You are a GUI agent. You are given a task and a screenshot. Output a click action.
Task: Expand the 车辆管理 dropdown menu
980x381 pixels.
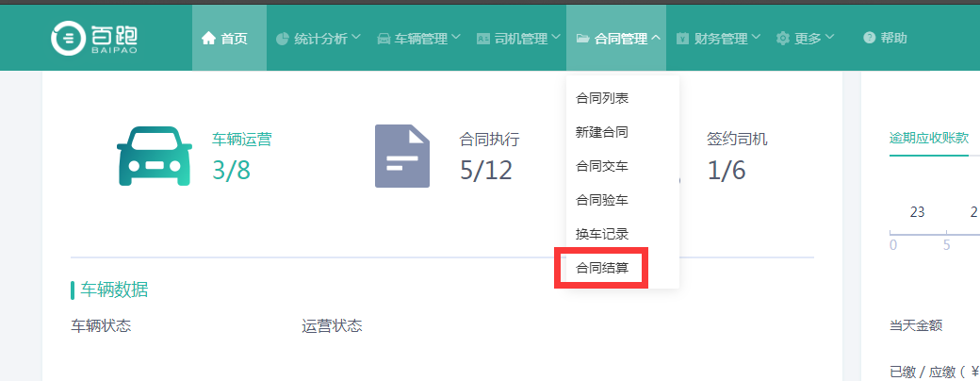[x=419, y=39]
